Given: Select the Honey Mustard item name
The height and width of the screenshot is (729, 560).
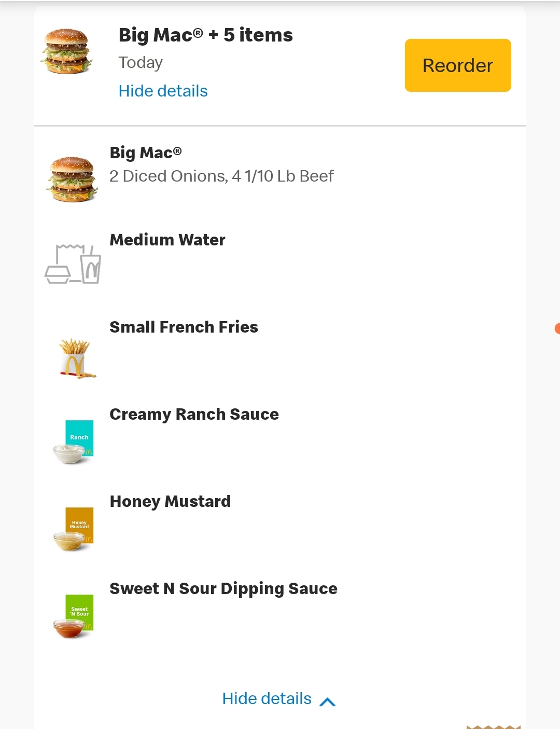Looking at the screenshot, I should tap(170, 501).
